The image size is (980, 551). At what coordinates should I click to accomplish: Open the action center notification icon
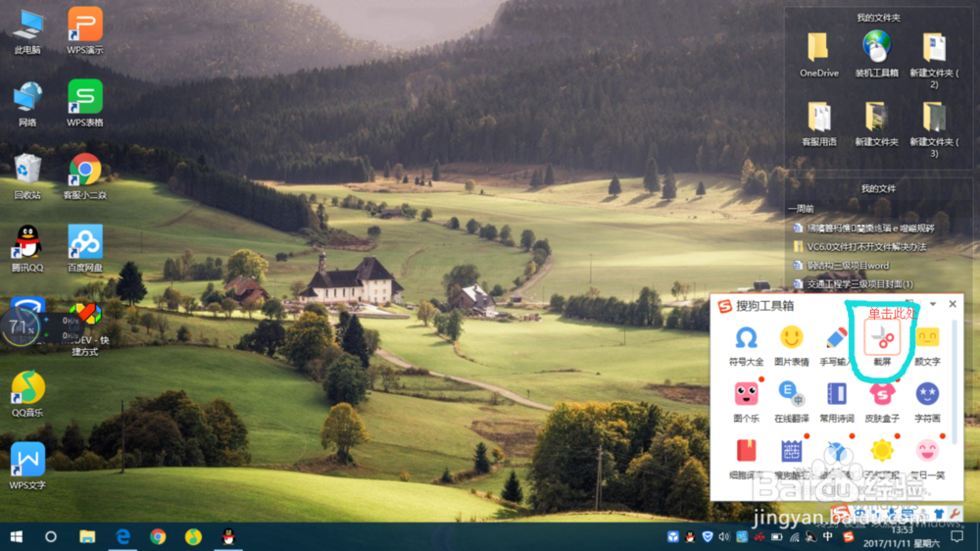click(956, 536)
